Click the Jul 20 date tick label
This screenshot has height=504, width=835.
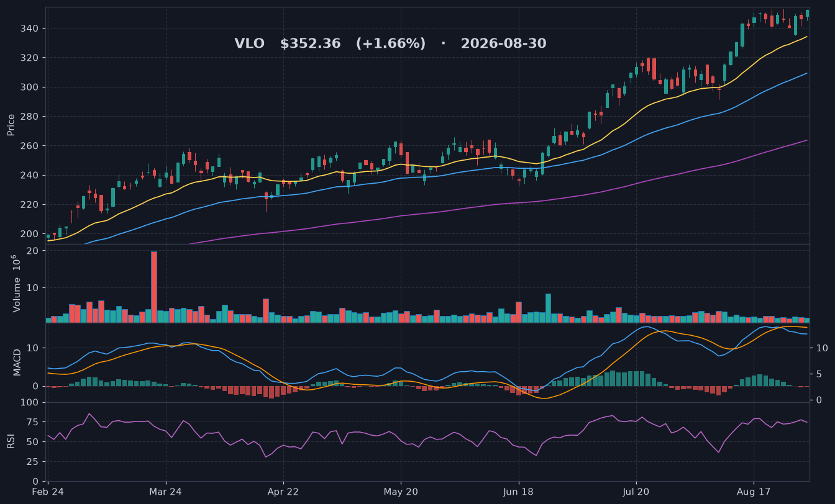[636, 492]
